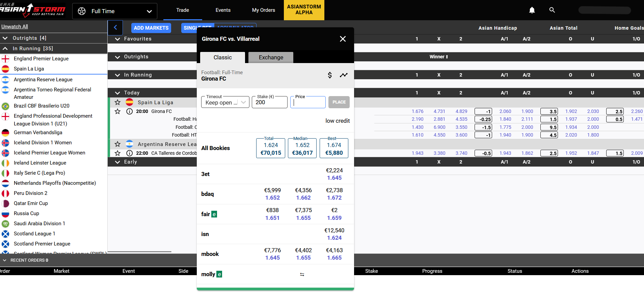Star the CA Talleres 22:00 match
This screenshot has height=292, width=644.
(x=117, y=153)
